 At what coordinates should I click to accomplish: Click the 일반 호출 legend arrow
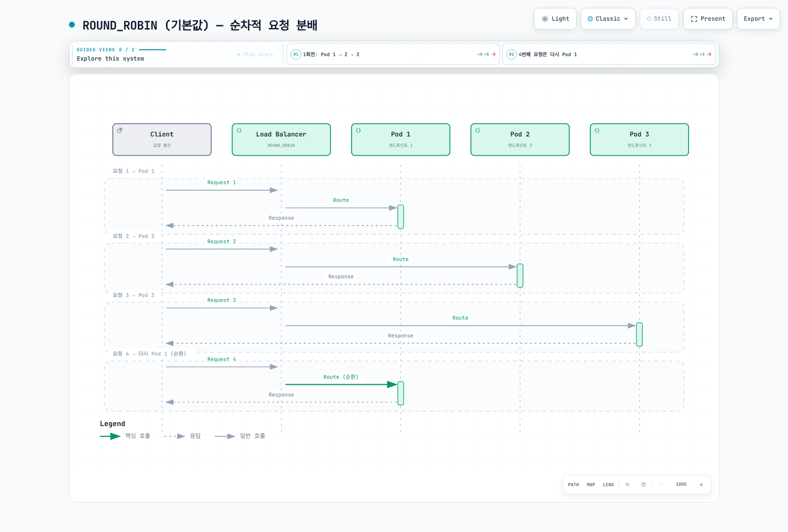(225, 436)
